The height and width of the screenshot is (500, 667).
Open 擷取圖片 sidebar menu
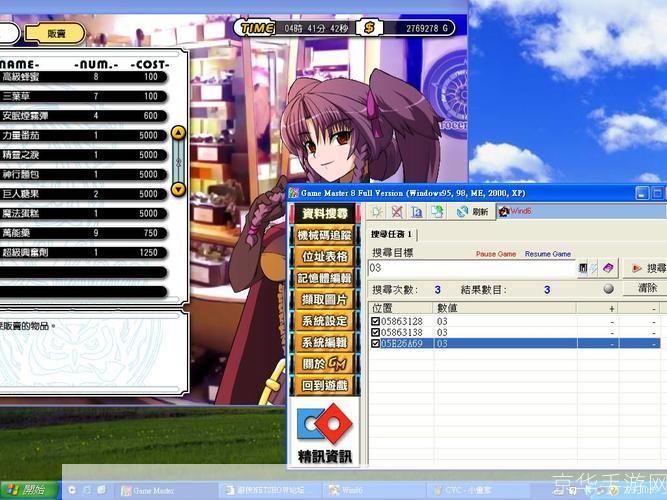325,300
